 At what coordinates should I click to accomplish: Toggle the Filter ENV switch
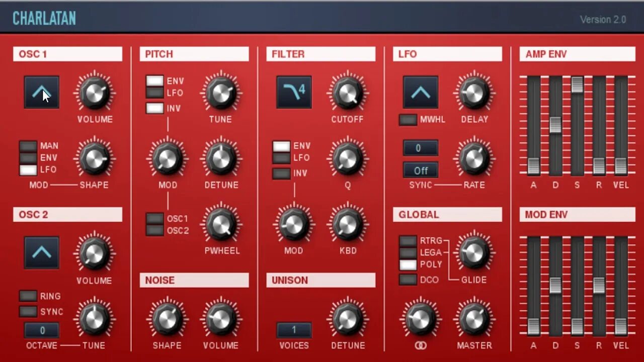(x=281, y=146)
